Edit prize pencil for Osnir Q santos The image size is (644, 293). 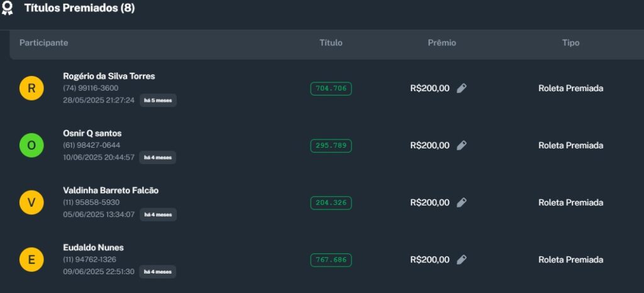click(x=462, y=146)
